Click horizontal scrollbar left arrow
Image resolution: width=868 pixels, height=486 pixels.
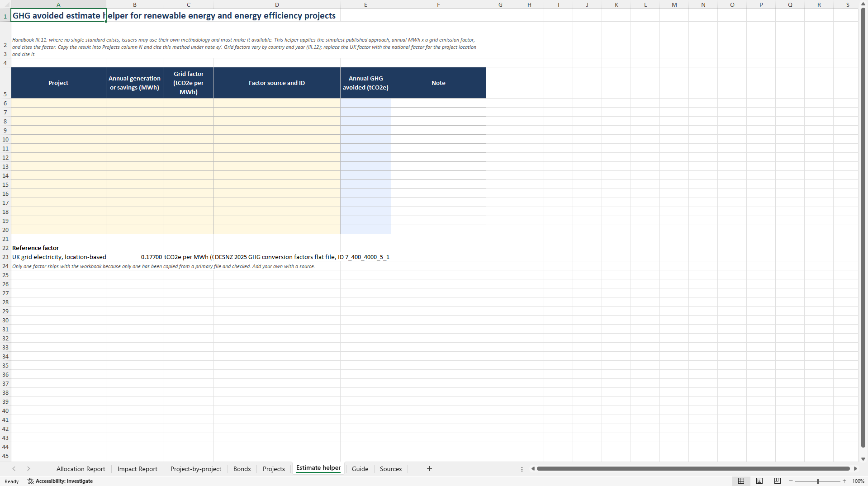coord(533,469)
